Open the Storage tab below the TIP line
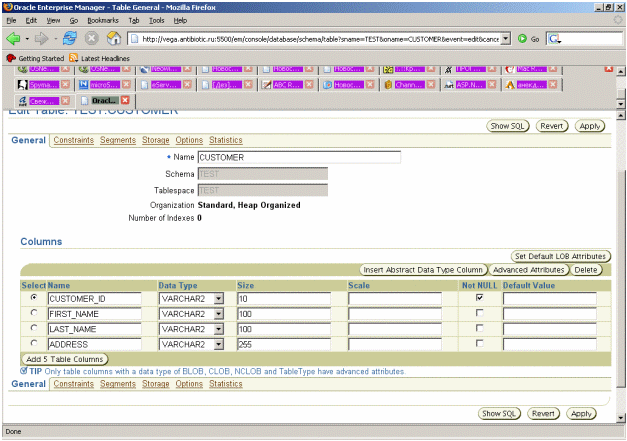The width and height of the screenshot is (627, 441). [x=156, y=384]
